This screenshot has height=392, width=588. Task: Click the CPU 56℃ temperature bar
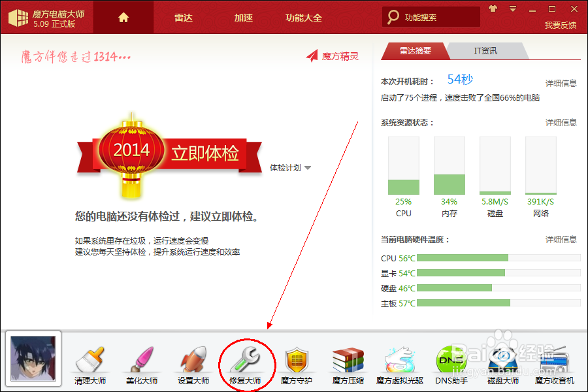click(x=498, y=257)
